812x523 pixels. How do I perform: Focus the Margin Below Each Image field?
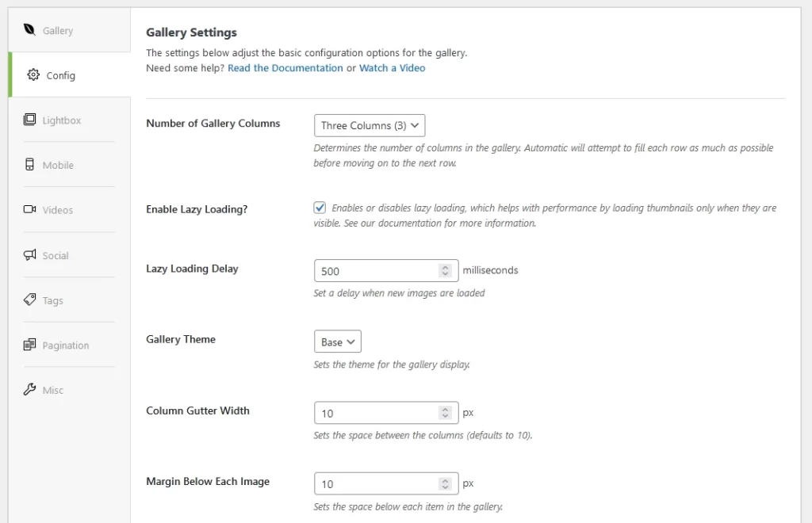click(x=386, y=483)
